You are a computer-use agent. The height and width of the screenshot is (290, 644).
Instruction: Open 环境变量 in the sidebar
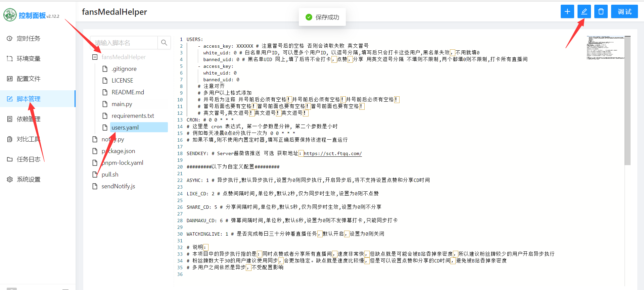tap(29, 59)
